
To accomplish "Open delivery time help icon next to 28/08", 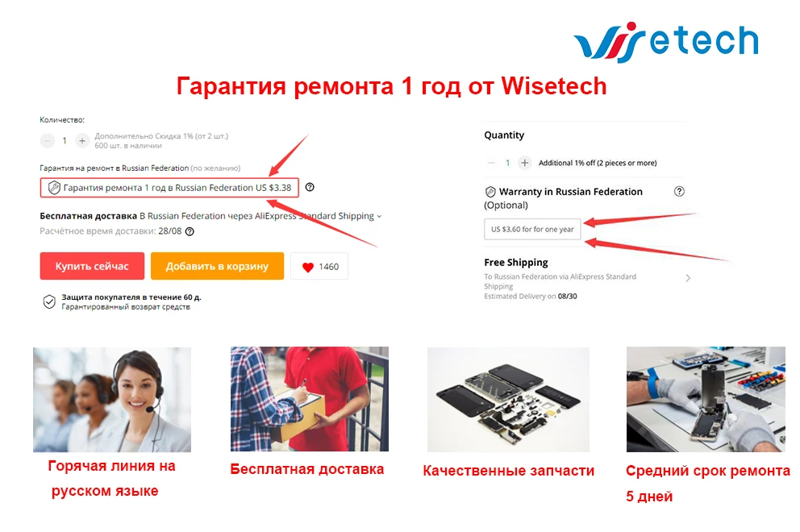I will pos(190,231).
